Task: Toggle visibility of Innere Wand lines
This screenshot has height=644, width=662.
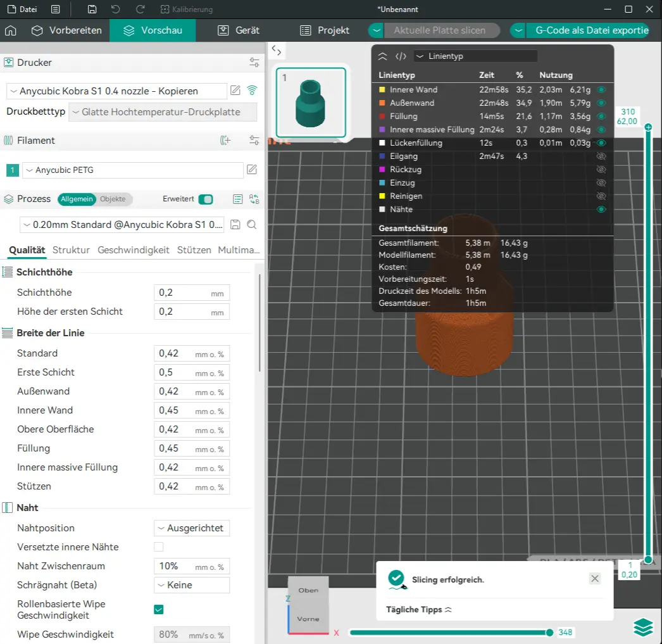Action: point(601,89)
